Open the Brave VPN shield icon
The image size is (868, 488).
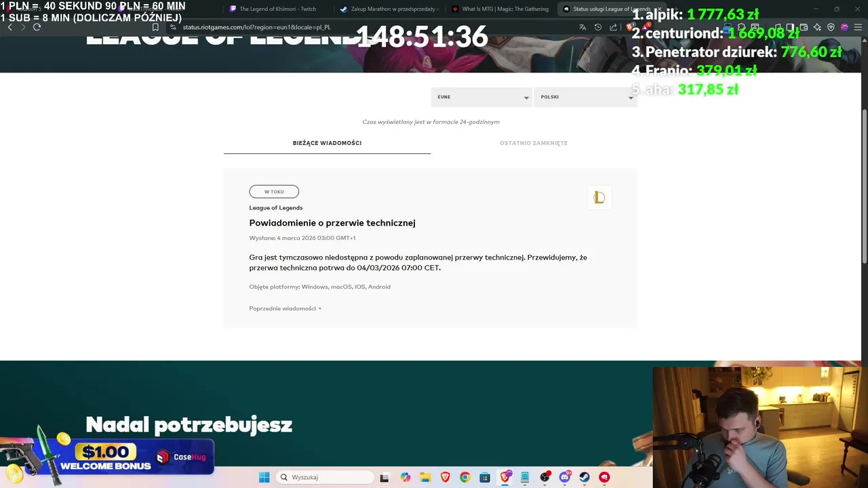831,27
